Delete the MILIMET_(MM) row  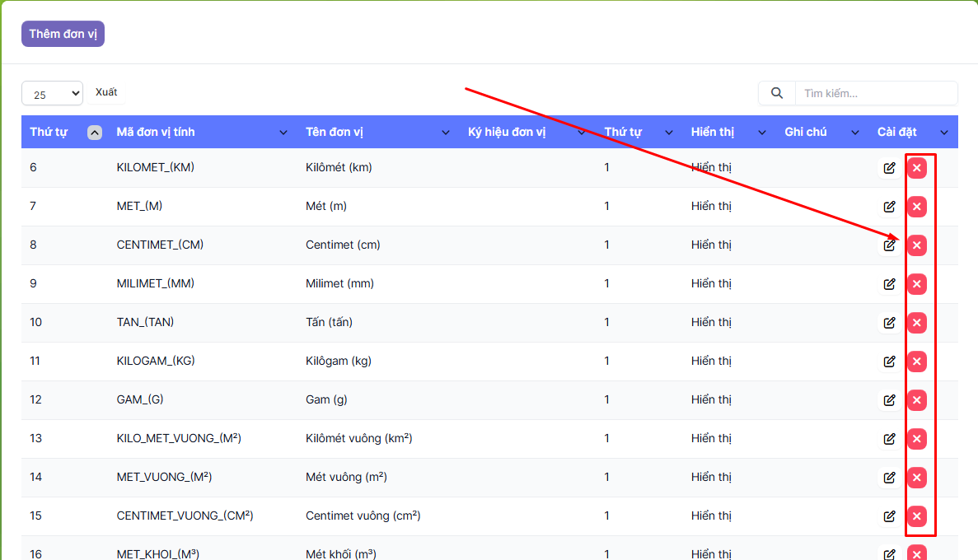(x=916, y=284)
